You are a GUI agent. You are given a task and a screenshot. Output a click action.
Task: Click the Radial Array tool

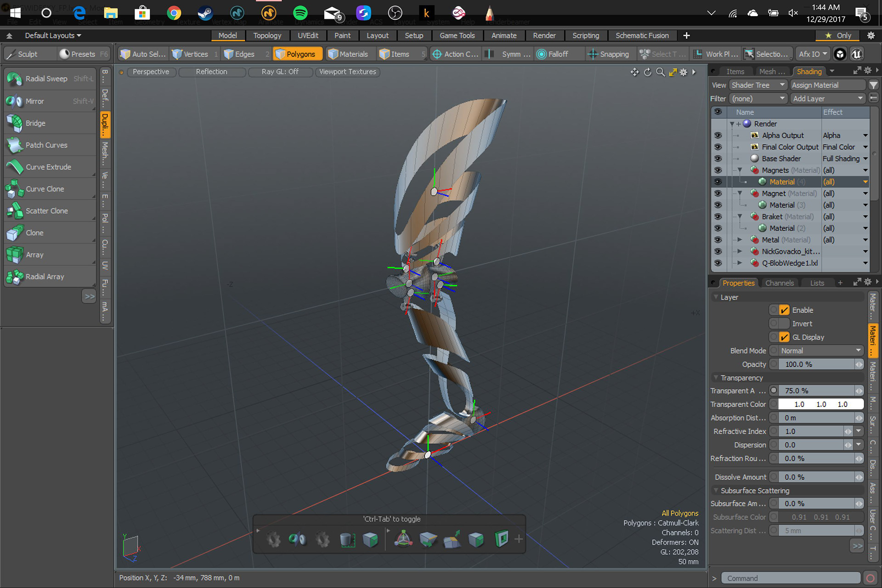pos(45,277)
